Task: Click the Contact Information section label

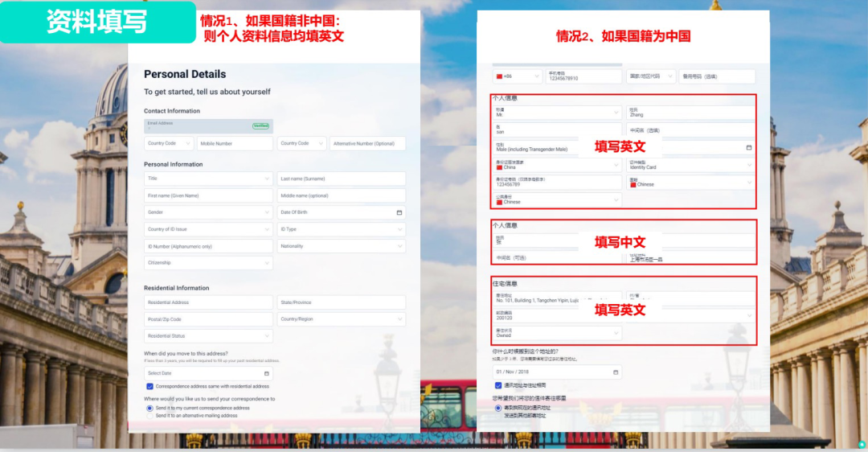Action: tap(172, 111)
